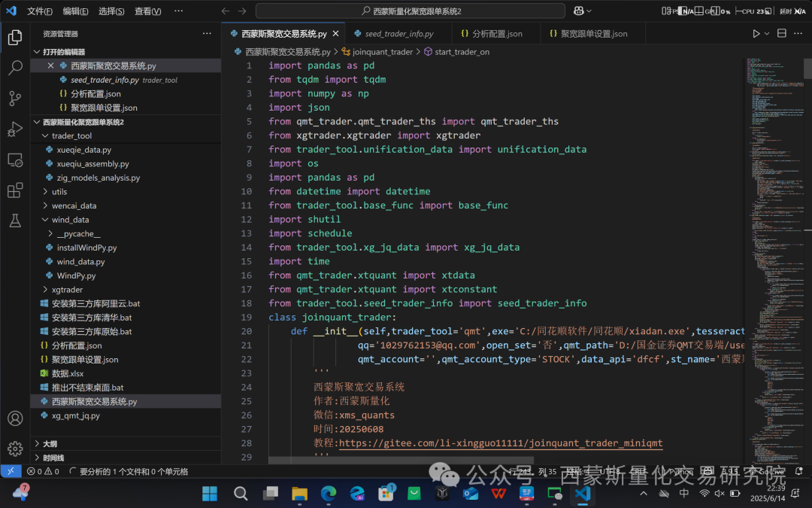Open the 选择(S) menu
Screen dimensions: 812x508
pos(111,11)
